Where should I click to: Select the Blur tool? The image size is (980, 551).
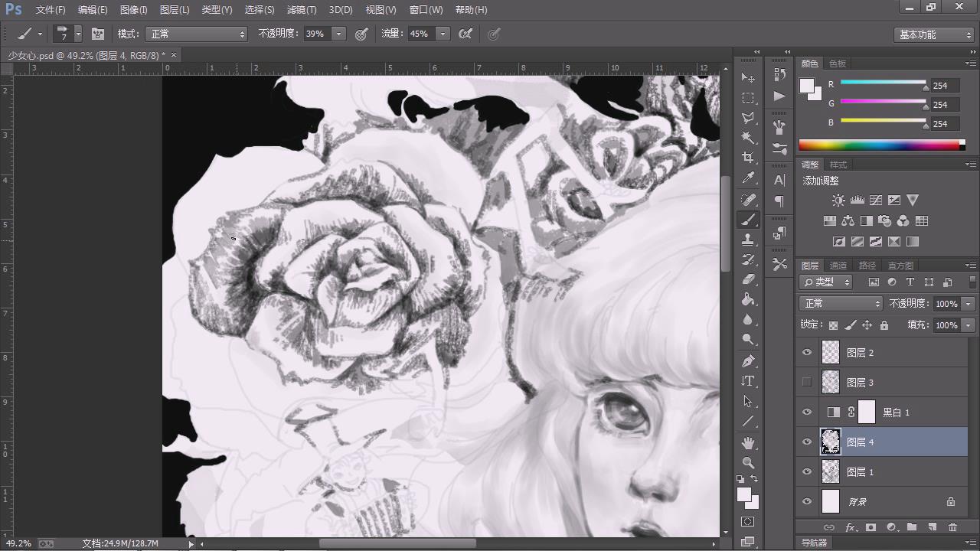pos(748,320)
